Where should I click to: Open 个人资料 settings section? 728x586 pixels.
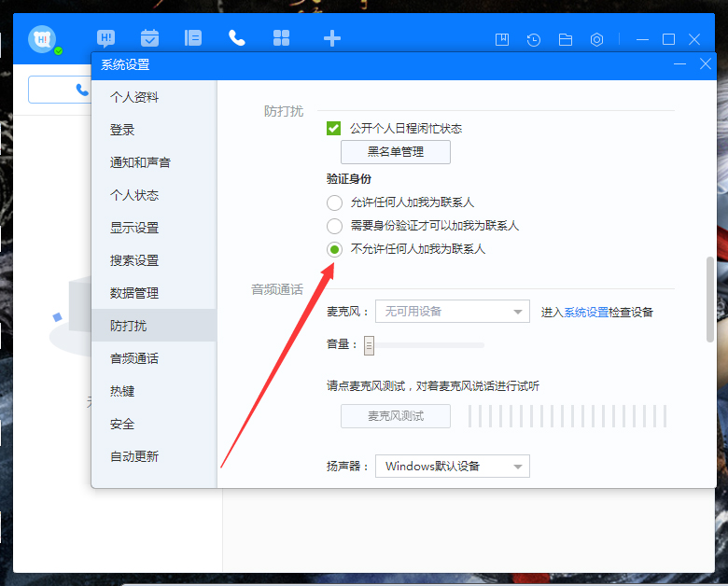click(134, 97)
